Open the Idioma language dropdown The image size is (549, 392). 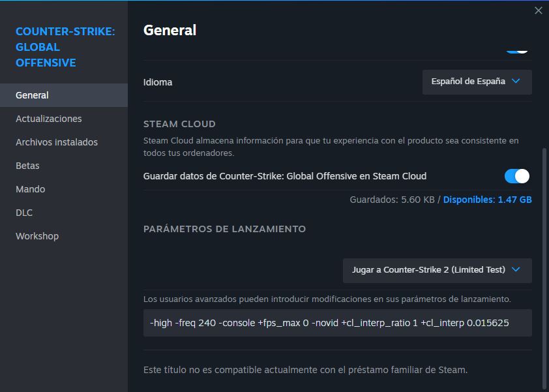[x=477, y=82]
